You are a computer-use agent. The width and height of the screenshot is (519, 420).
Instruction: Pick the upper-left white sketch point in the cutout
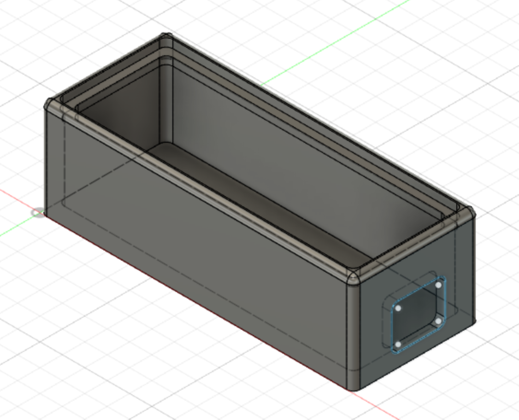click(398, 308)
